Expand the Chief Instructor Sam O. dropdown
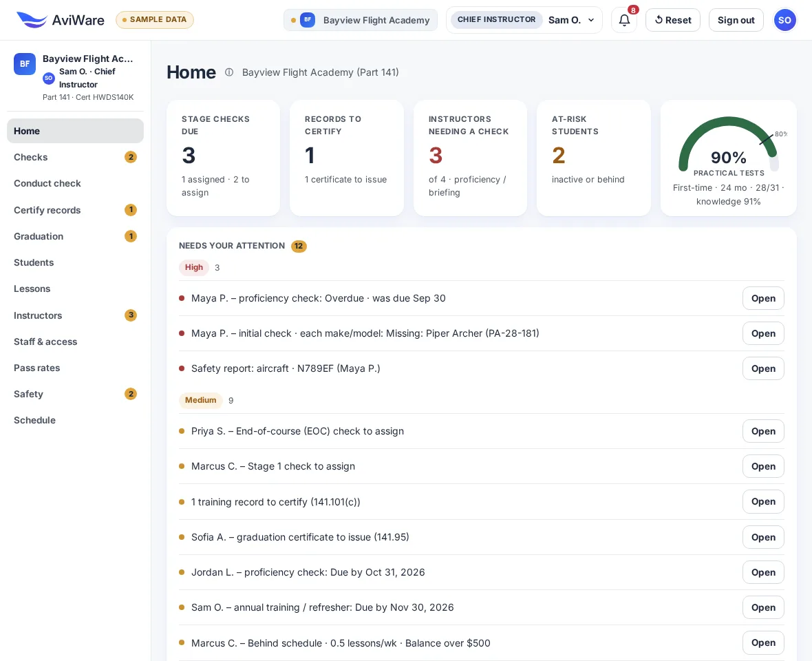 click(x=524, y=20)
